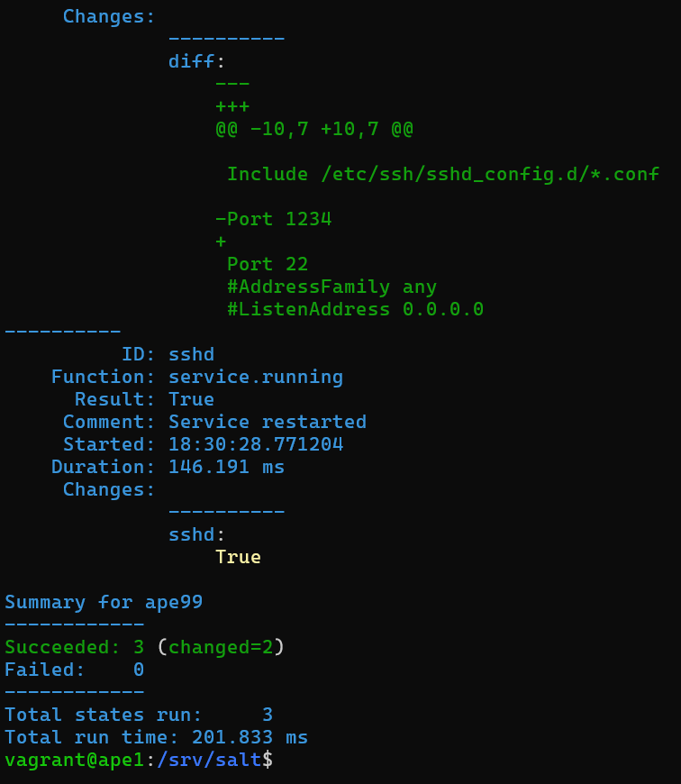Click the "Service restarted" comment text
The width and height of the screenshot is (681, 784).
[268, 422]
